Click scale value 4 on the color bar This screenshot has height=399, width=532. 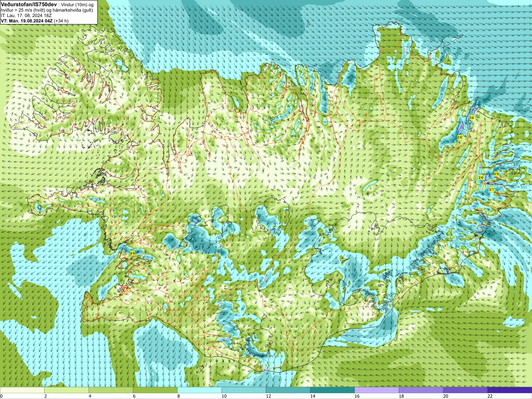tap(90, 396)
